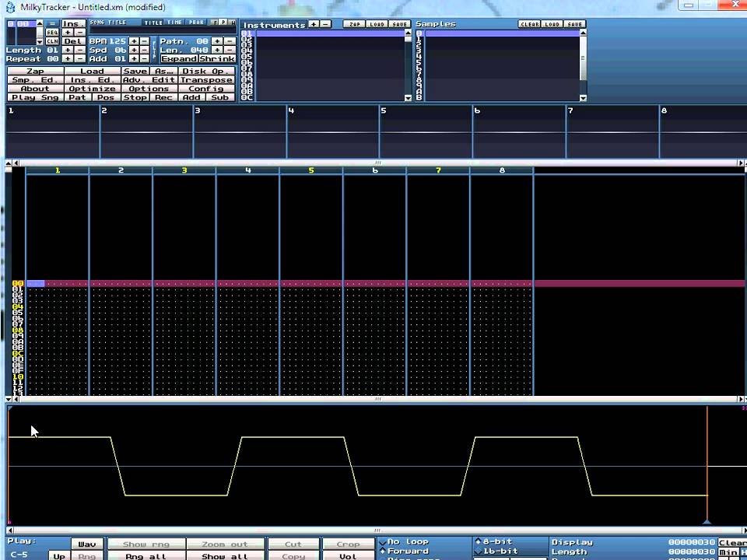Image resolution: width=747 pixels, height=560 pixels.
Task: Increase the Patn. pattern number
Action: (217, 41)
